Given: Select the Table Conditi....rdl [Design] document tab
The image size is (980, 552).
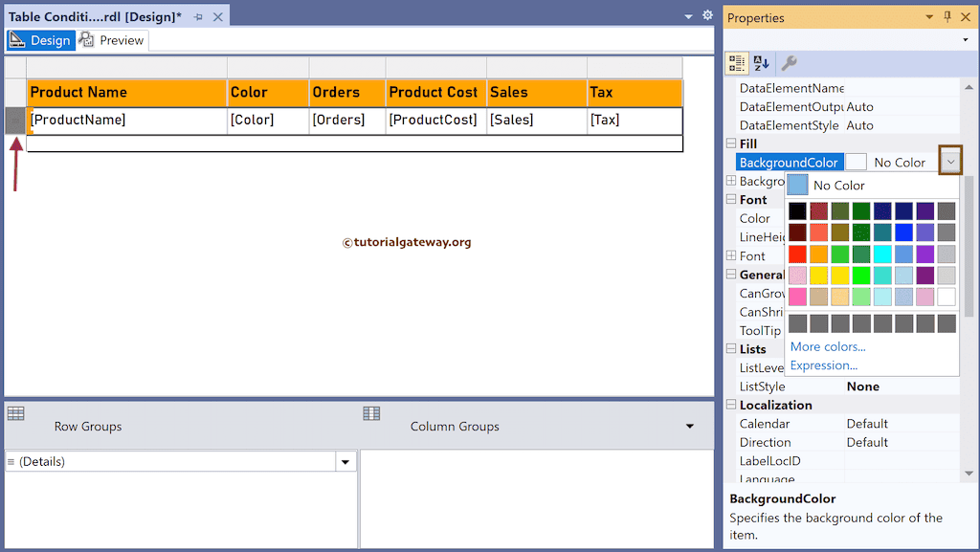Looking at the screenshot, I should 95,17.
